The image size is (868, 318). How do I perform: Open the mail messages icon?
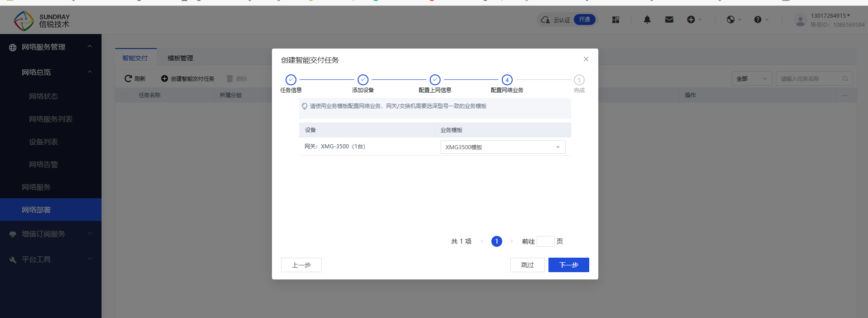pyautogui.click(x=669, y=20)
